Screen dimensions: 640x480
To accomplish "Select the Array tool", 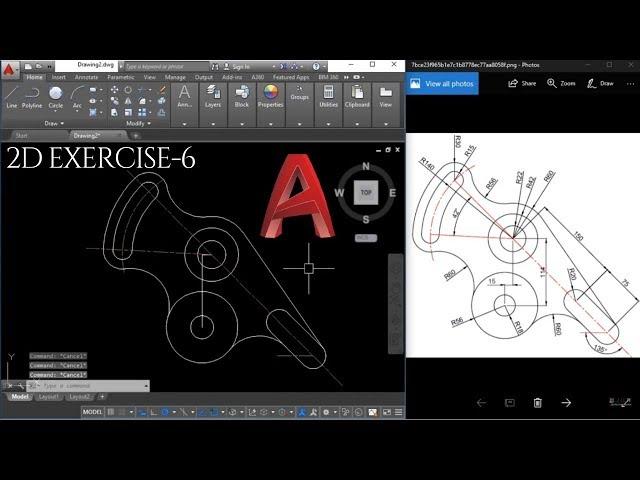I will [x=142, y=112].
